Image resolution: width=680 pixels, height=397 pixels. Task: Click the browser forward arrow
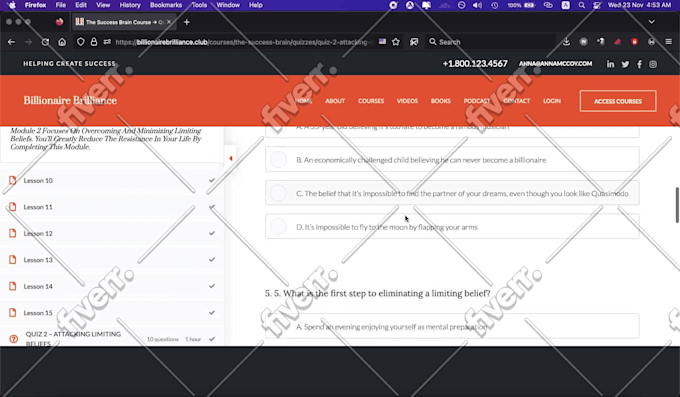coord(28,42)
